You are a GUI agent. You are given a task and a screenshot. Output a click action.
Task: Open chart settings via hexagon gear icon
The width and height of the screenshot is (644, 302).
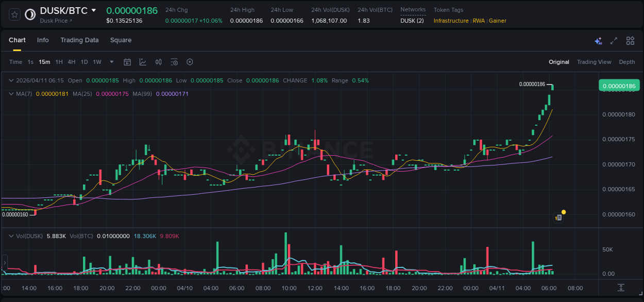tap(190, 61)
